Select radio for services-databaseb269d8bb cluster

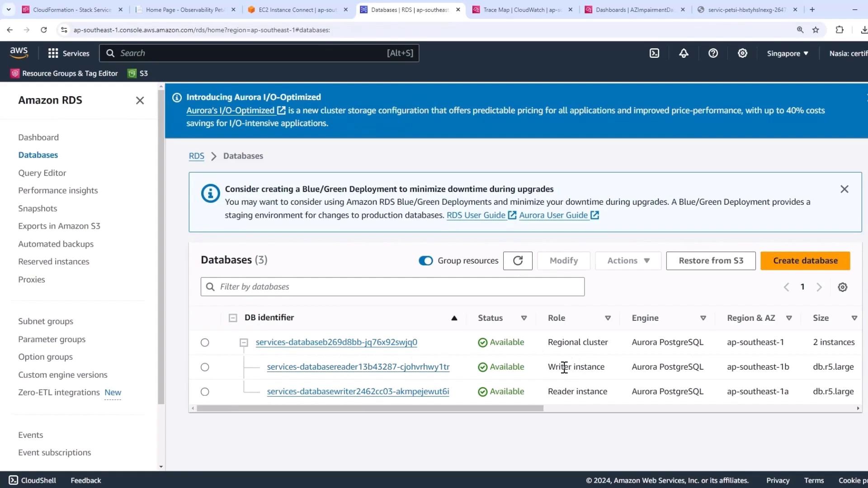coord(205,343)
